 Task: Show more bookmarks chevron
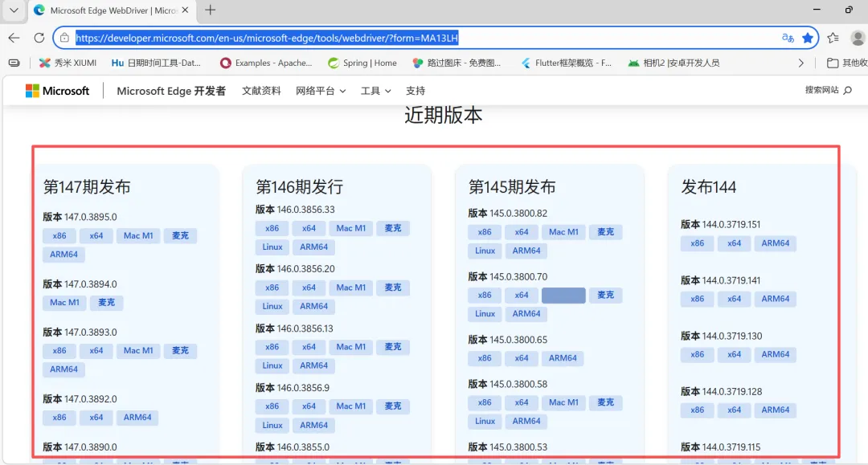tap(800, 63)
